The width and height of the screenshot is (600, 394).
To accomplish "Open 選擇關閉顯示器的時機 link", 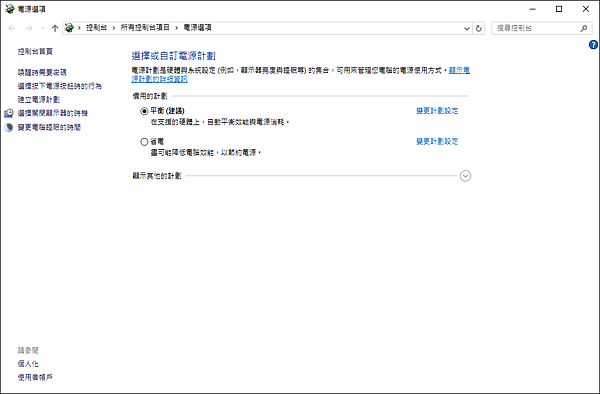I will pos(53,113).
